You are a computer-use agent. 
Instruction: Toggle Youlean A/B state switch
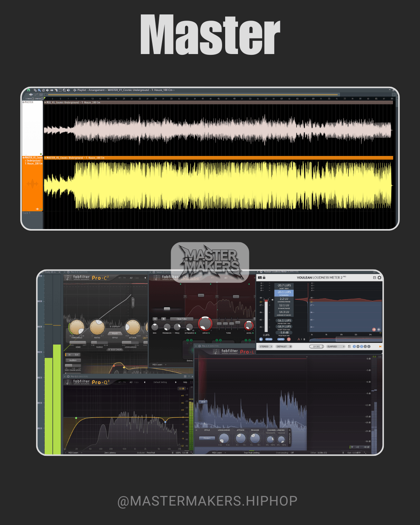pos(301,339)
